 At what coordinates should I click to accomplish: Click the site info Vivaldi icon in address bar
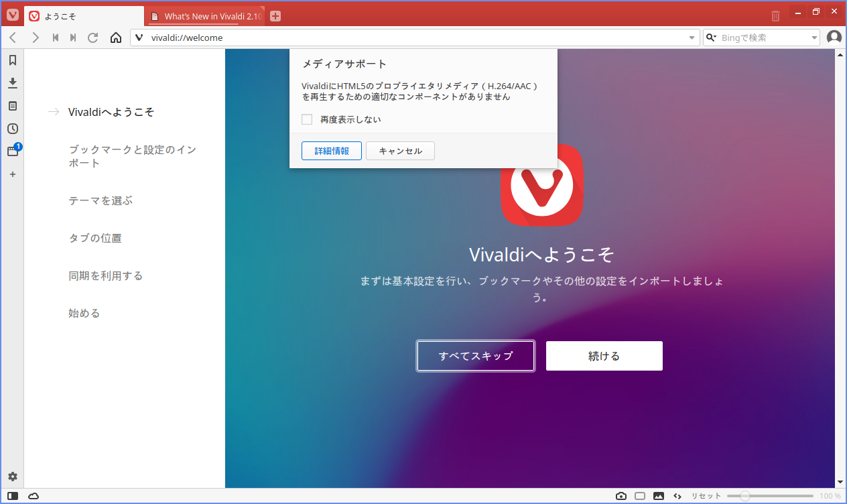[139, 38]
